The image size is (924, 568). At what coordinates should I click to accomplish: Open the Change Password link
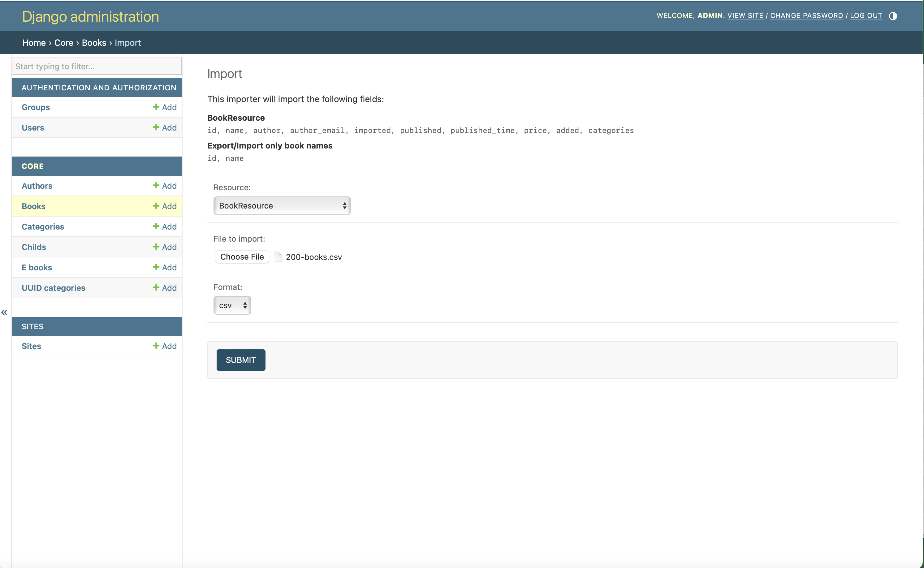806,16
